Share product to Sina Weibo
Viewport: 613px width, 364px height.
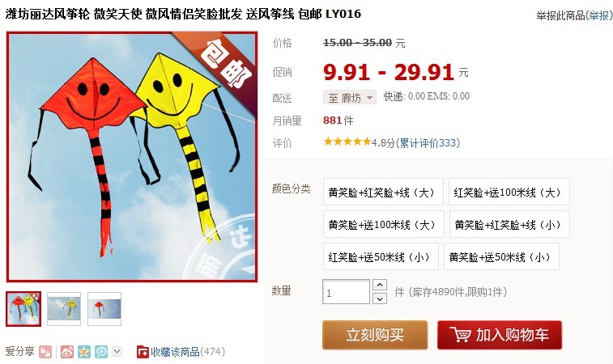[x=67, y=352]
